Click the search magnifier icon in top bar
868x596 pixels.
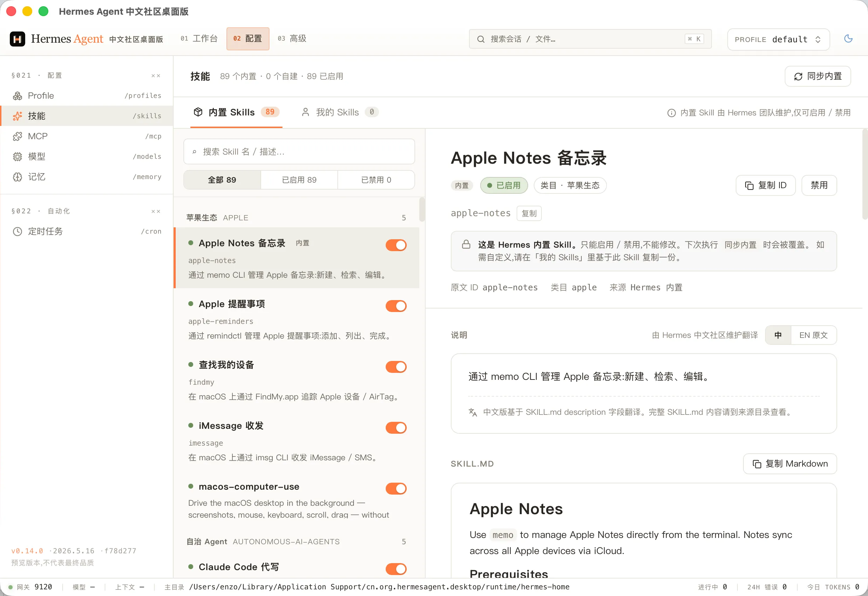[481, 39]
